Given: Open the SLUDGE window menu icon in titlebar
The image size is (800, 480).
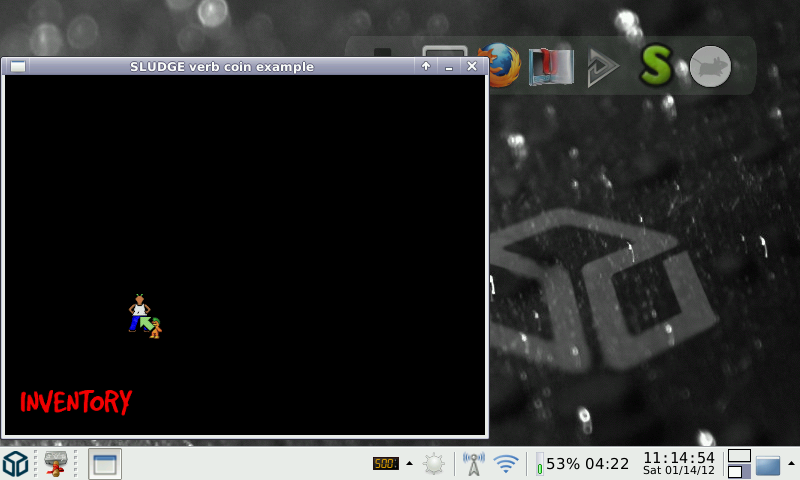Looking at the screenshot, I should [x=18, y=67].
